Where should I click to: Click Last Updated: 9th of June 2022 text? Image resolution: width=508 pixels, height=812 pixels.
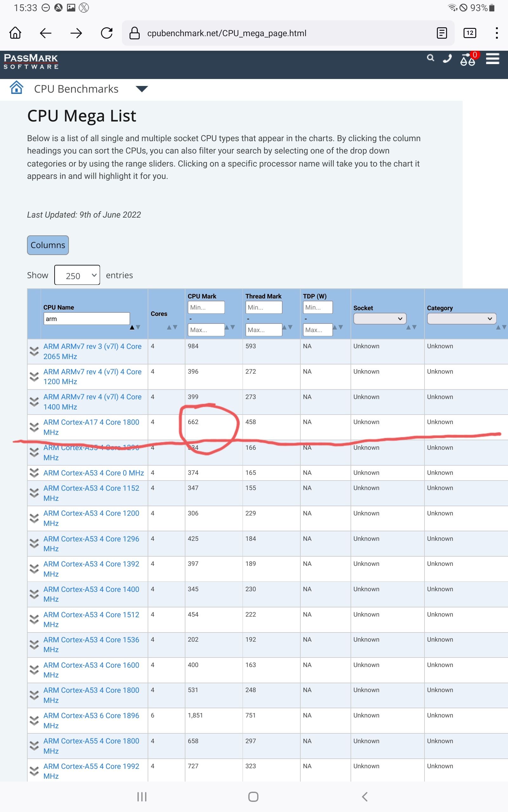click(x=84, y=215)
